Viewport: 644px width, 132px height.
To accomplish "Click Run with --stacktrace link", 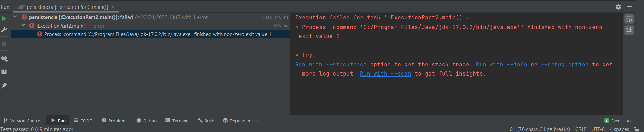I will 331,65.
